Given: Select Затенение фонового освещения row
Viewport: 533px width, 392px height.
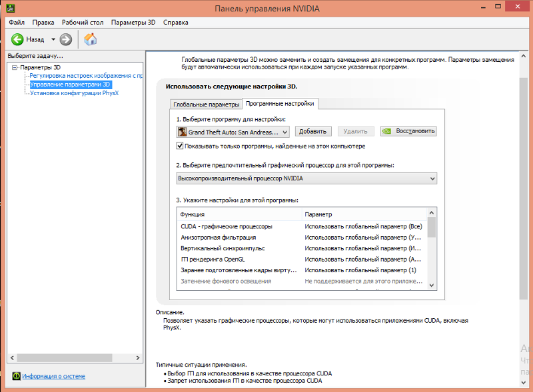Looking at the screenshot, I should 302,282.
